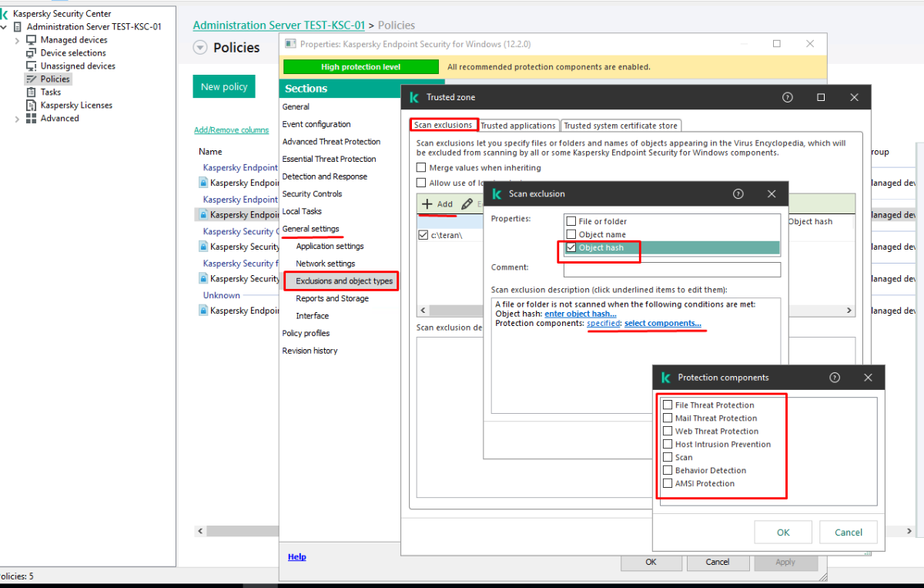
Task: Click the 'select components...' link
Action: click(x=662, y=324)
